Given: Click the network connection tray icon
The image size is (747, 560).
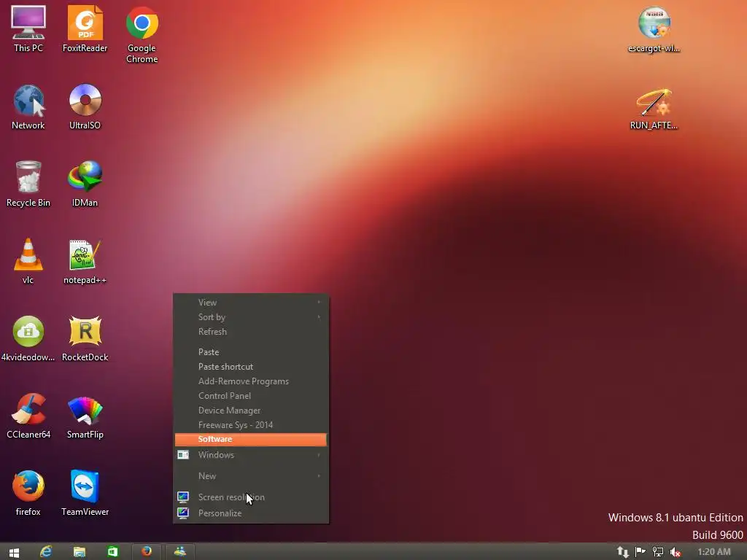Looking at the screenshot, I should point(658,552).
